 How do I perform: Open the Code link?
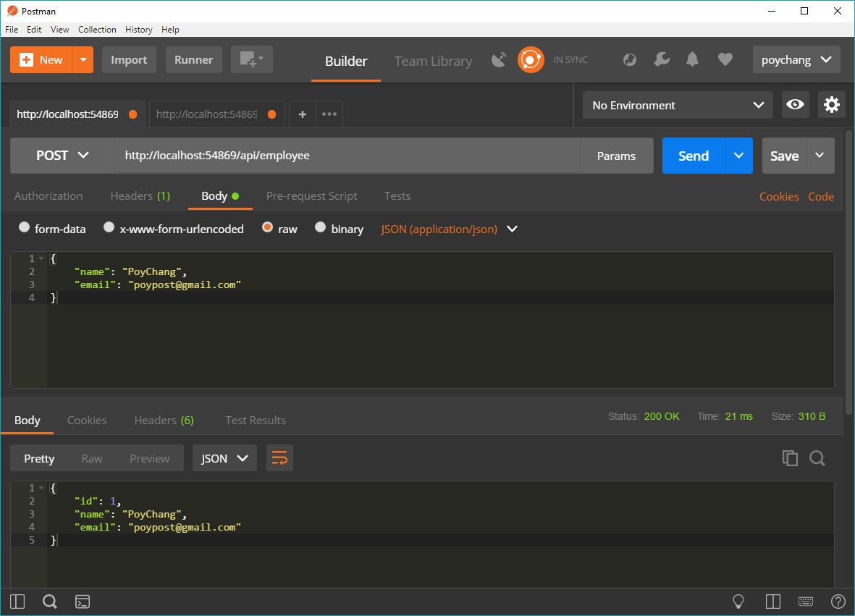point(821,196)
